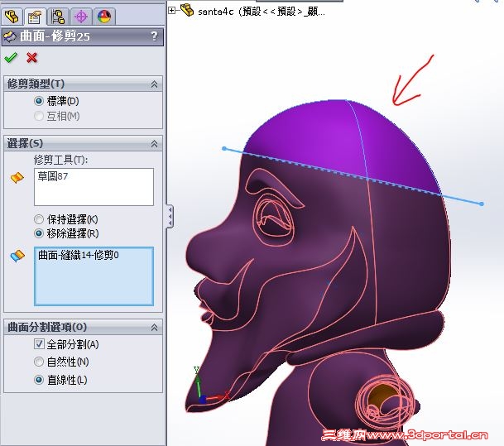Switch to the PropertyManager tab

coord(35,17)
